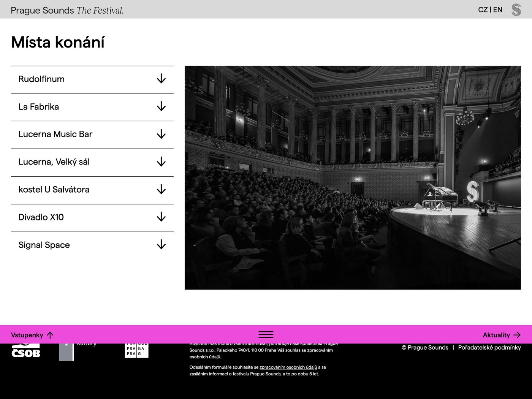Go to Prague Sounds The Festival home
This screenshot has width=532, height=399.
click(x=67, y=10)
